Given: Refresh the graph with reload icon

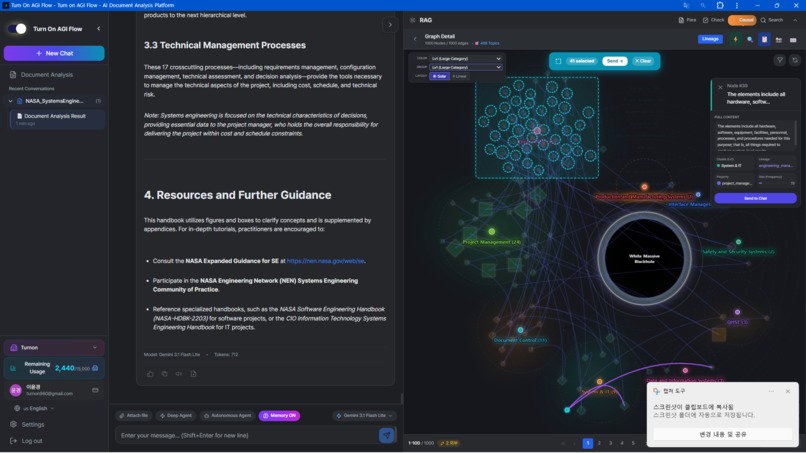Looking at the screenshot, I should pos(795,60).
